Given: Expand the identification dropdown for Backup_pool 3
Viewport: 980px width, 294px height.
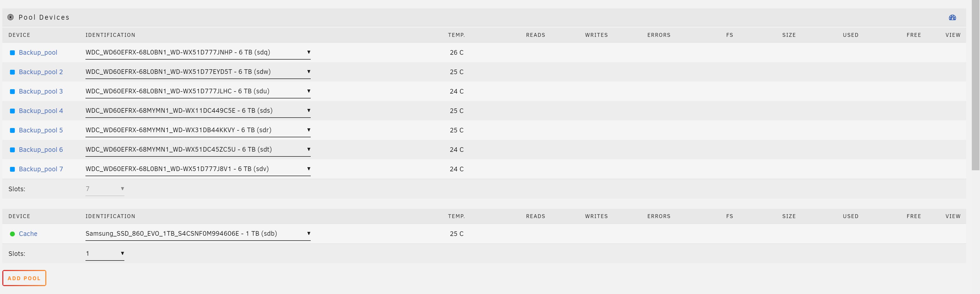Looking at the screenshot, I should pyautogui.click(x=198, y=91).
